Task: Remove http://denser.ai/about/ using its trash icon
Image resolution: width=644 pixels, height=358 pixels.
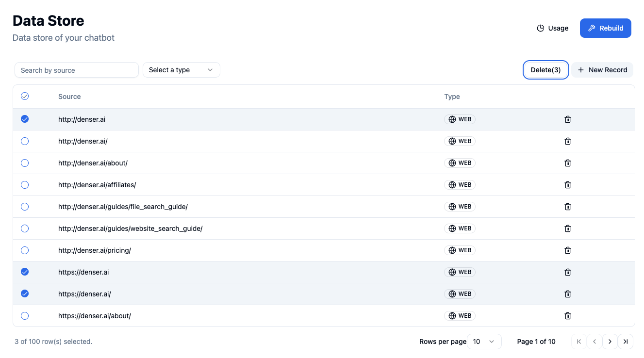Action: click(567, 163)
